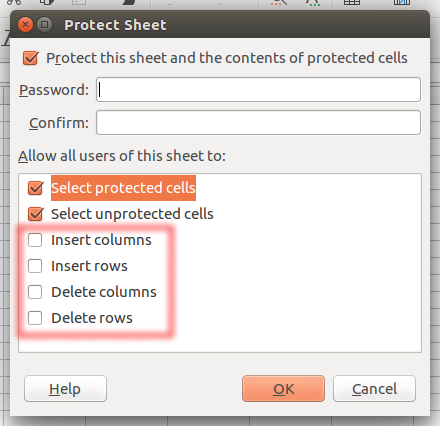Screen dimensions: 440x426
Task: Uncheck Protect this sheet and contents checkbox
Action: 31,58
